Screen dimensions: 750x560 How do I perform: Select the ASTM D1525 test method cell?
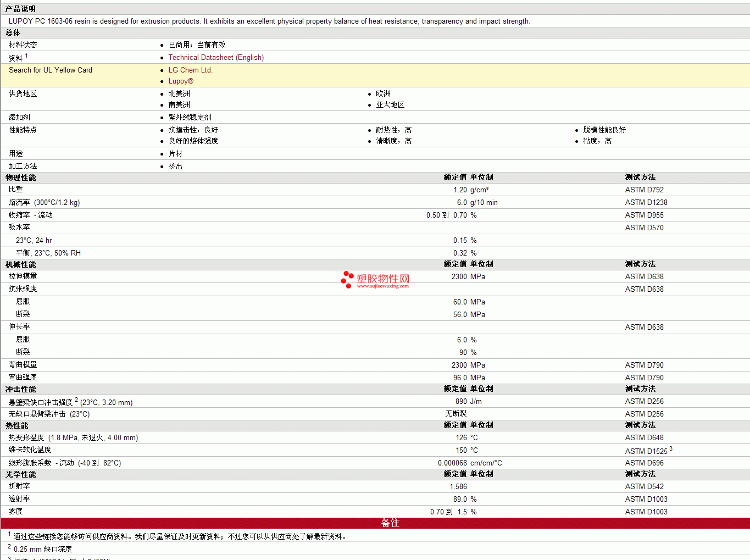tap(648, 451)
